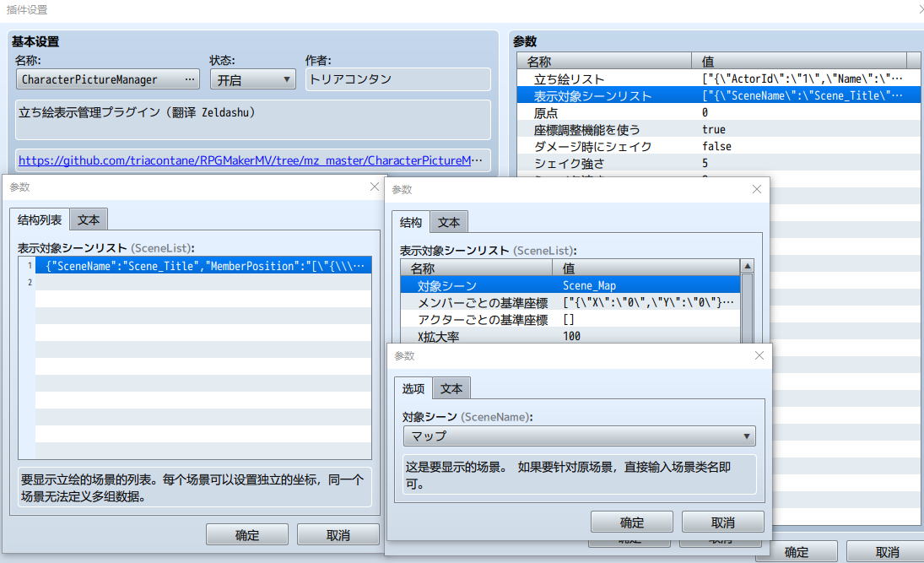Click 确定 in the 结构列表 dialog

(247, 534)
